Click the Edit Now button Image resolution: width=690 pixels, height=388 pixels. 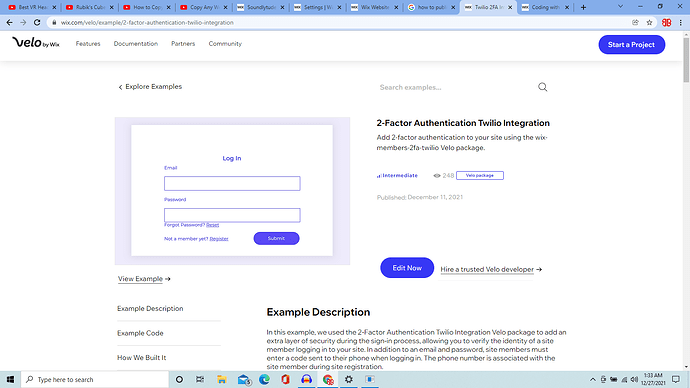(407, 268)
